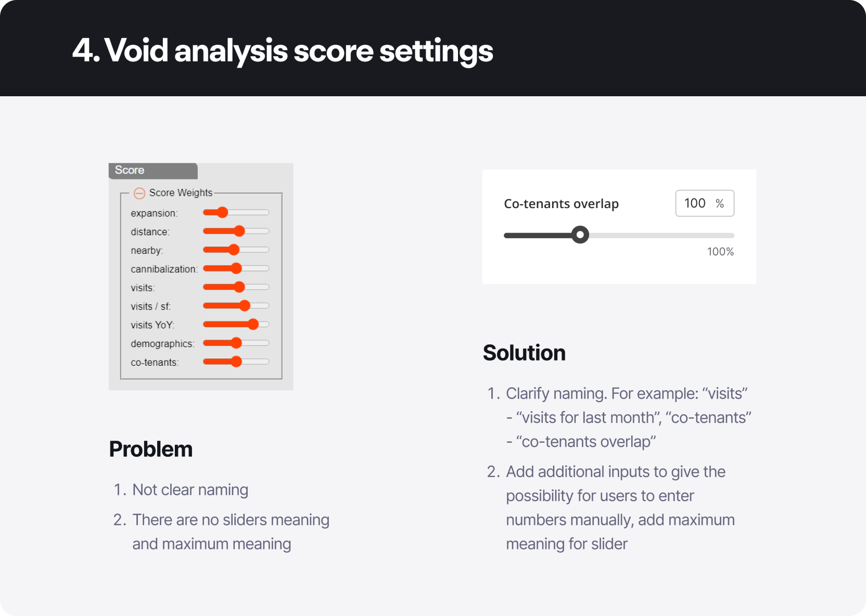Click the Problem heading
The image size is (866, 616).
(x=150, y=448)
